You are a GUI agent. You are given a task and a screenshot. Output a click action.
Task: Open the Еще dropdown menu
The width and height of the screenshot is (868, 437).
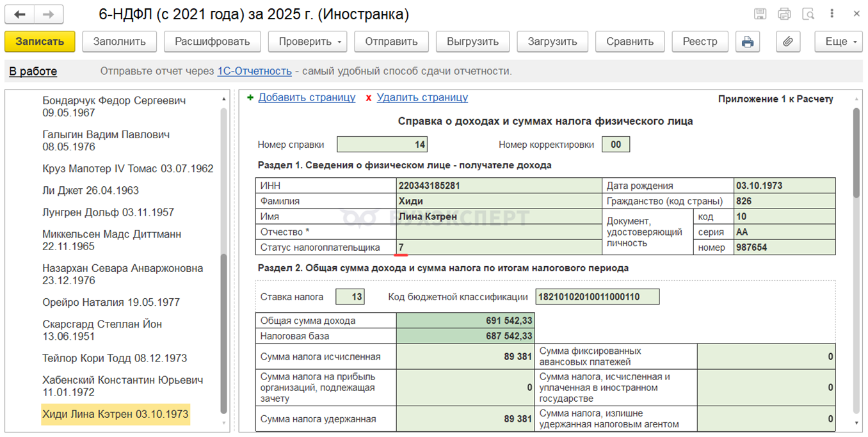(x=839, y=42)
